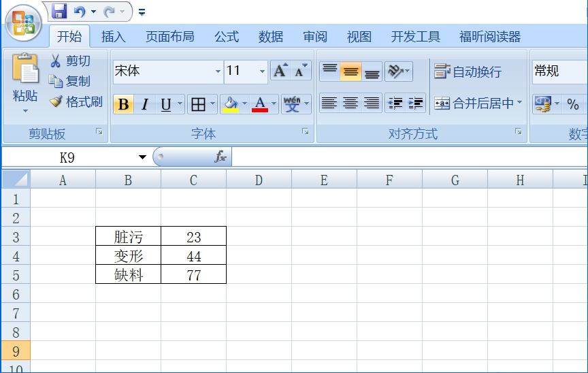Select cell with value 44

[x=193, y=256]
